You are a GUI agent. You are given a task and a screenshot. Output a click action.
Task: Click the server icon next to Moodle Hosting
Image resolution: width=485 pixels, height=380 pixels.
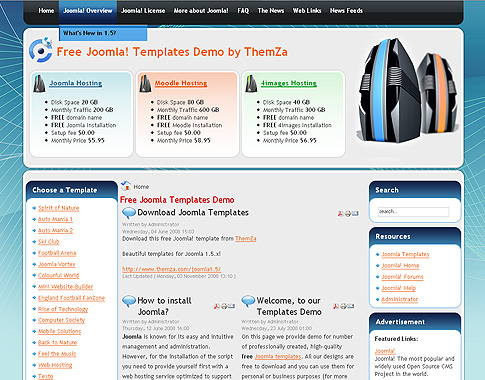coord(145,83)
